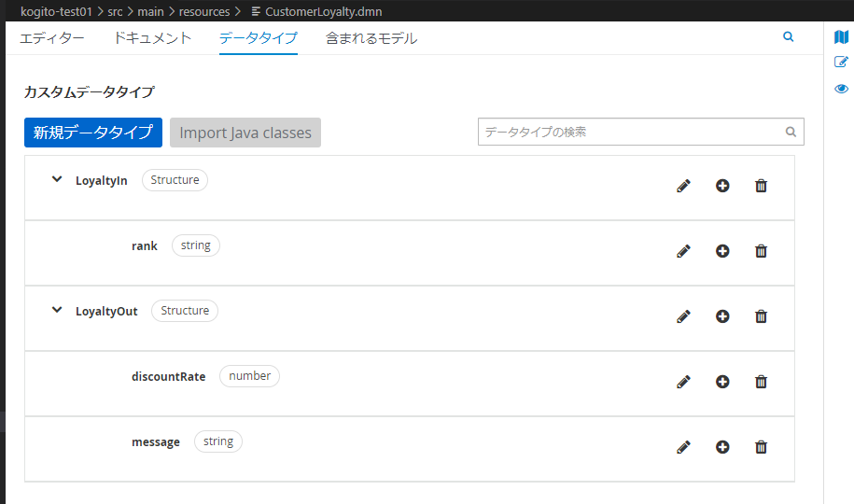
Task: Click the plus icon in the rank row
Action: 722,251
